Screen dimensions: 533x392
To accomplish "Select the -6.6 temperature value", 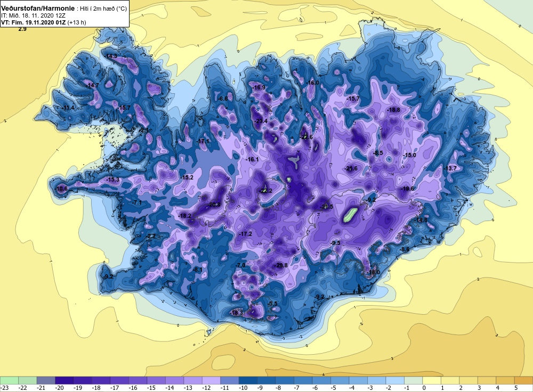I will point(223,99).
